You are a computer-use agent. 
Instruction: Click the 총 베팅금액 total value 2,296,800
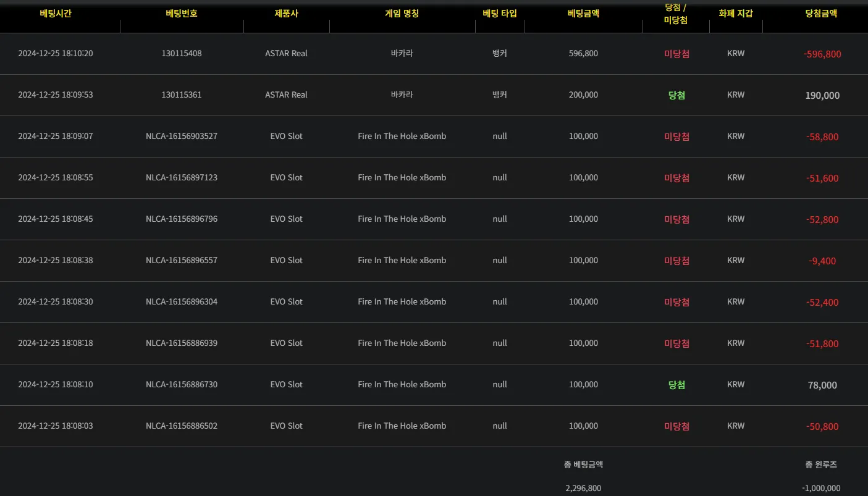[583, 488]
